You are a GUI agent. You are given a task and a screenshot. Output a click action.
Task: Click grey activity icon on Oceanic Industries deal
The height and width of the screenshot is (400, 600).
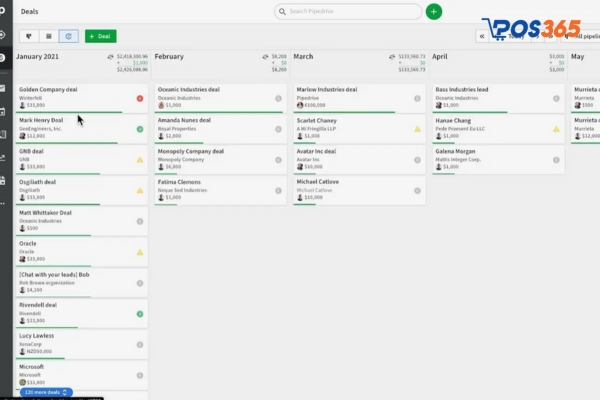pyautogui.click(x=278, y=98)
